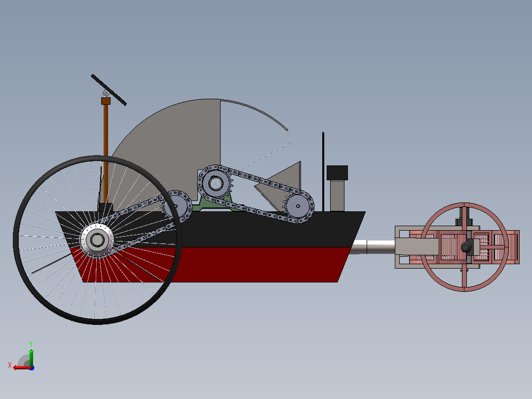
Task: Select the gray post under the black block
Action: click(x=337, y=196)
